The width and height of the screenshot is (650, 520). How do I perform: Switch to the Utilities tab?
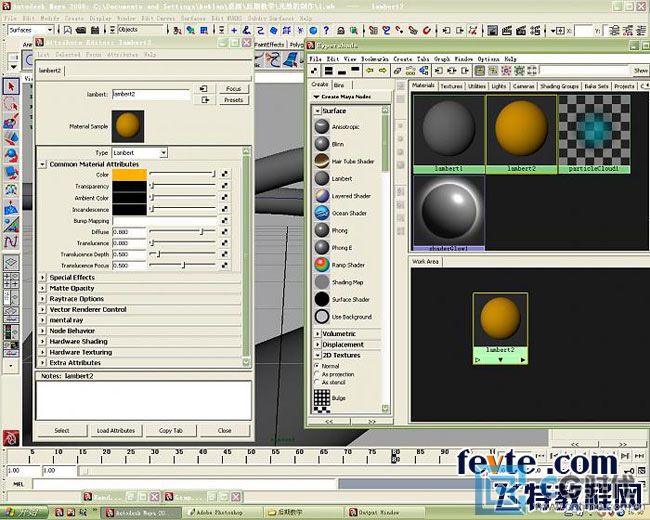pos(477,86)
